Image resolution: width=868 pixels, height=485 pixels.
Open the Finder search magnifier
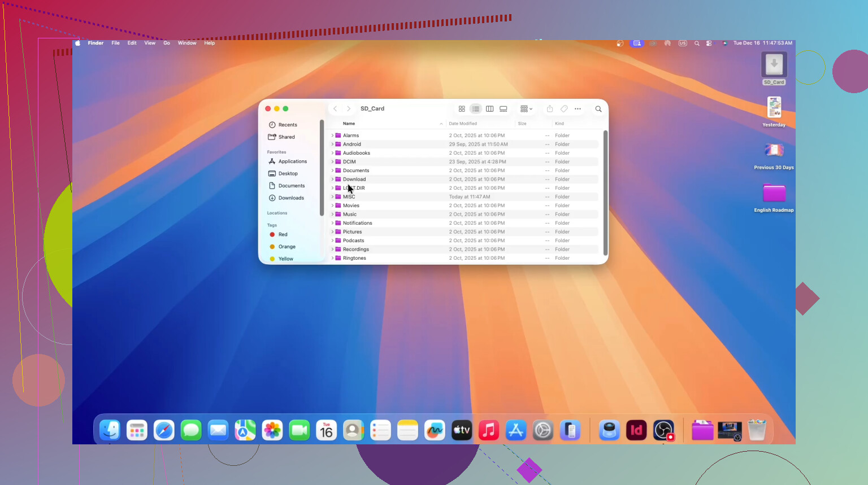pos(598,109)
